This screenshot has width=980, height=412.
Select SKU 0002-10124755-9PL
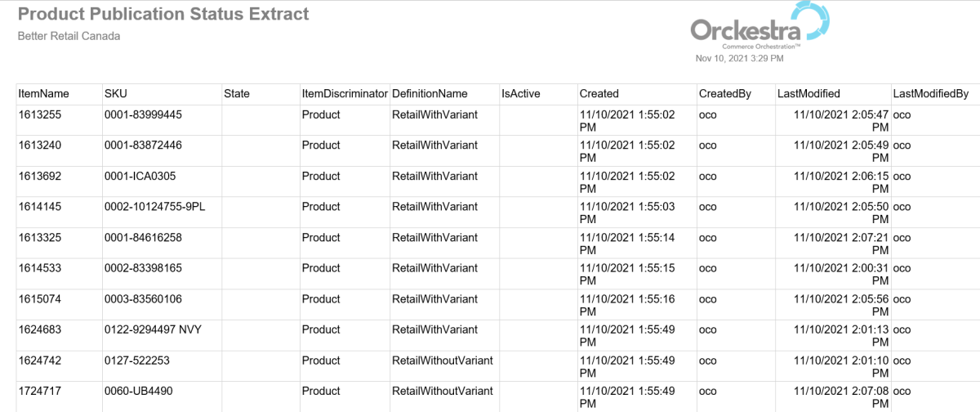[x=154, y=207]
